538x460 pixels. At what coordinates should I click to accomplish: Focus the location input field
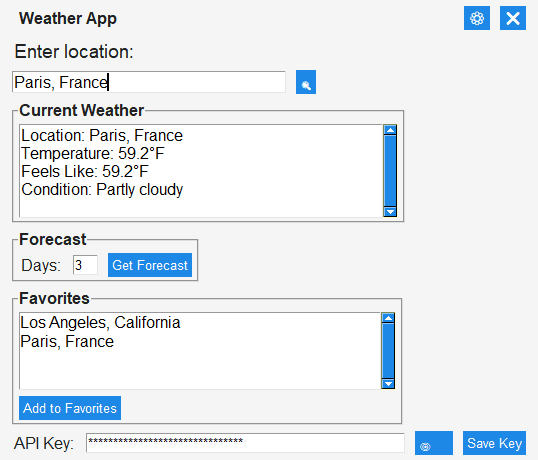[x=149, y=82]
